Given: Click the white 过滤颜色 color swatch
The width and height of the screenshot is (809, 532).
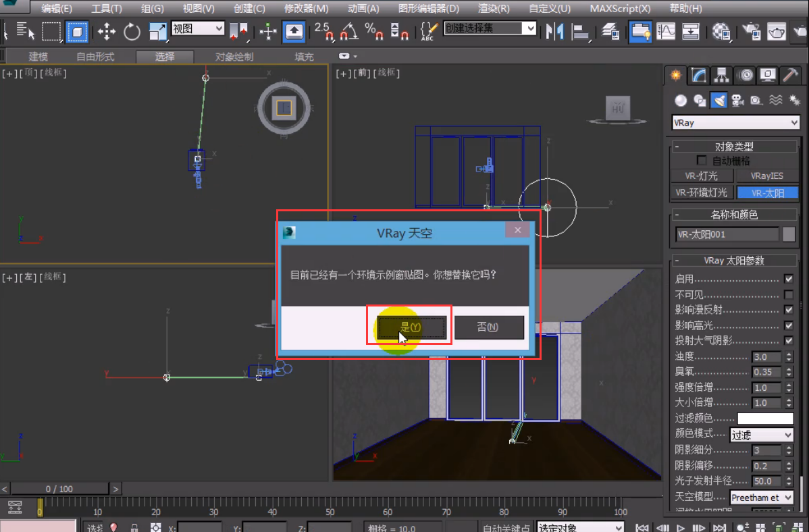Looking at the screenshot, I should pyautogui.click(x=764, y=419).
